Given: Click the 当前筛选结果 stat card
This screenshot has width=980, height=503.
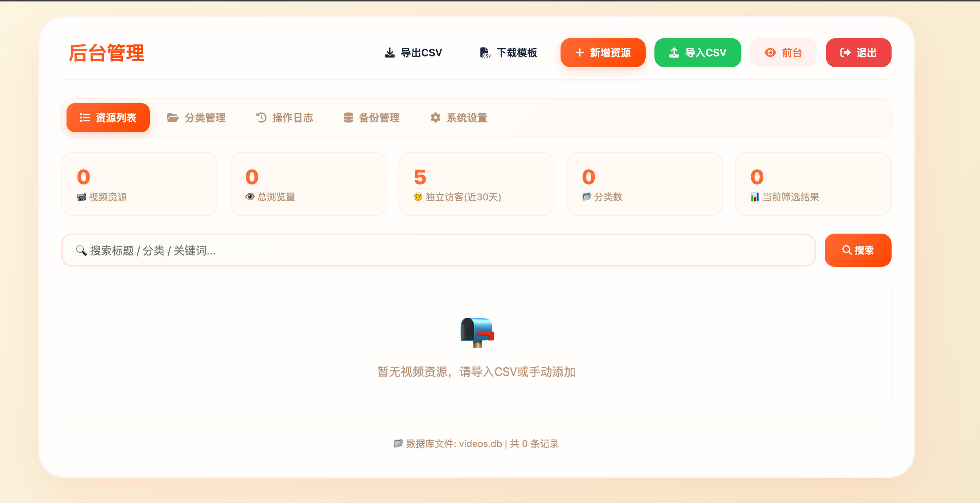Looking at the screenshot, I should (813, 184).
